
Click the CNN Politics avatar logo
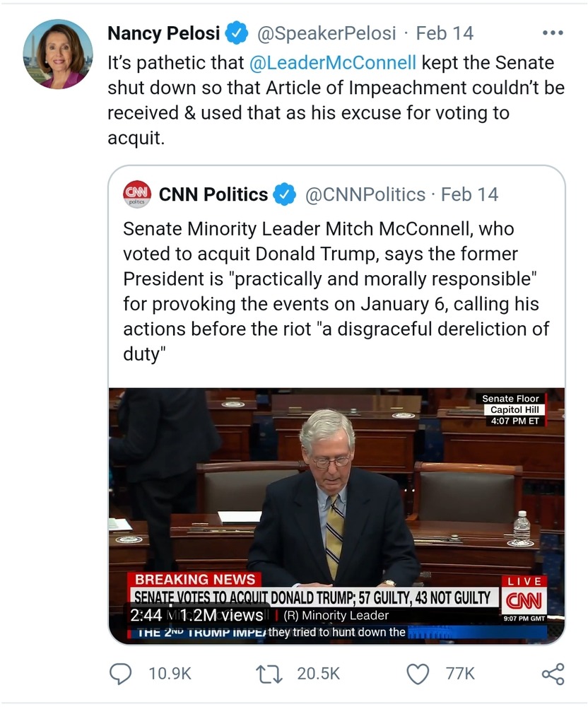pyautogui.click(x=137, y=194)
